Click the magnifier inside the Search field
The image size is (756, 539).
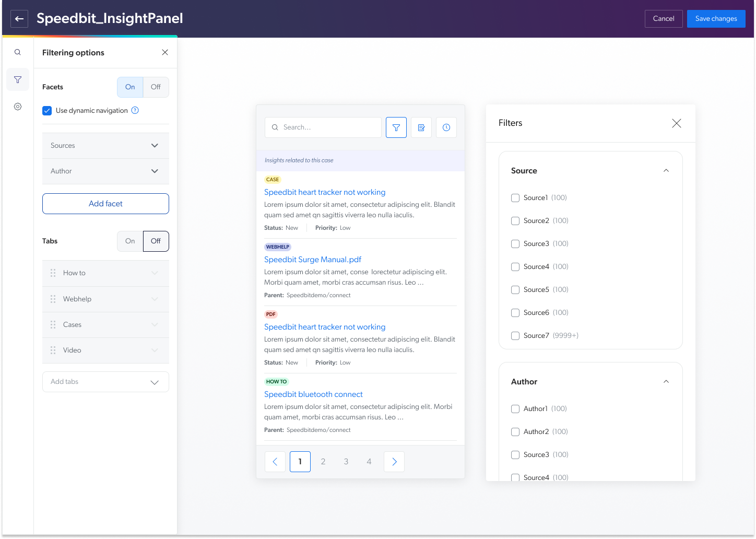pyautogui.click(x=275, y=127)
